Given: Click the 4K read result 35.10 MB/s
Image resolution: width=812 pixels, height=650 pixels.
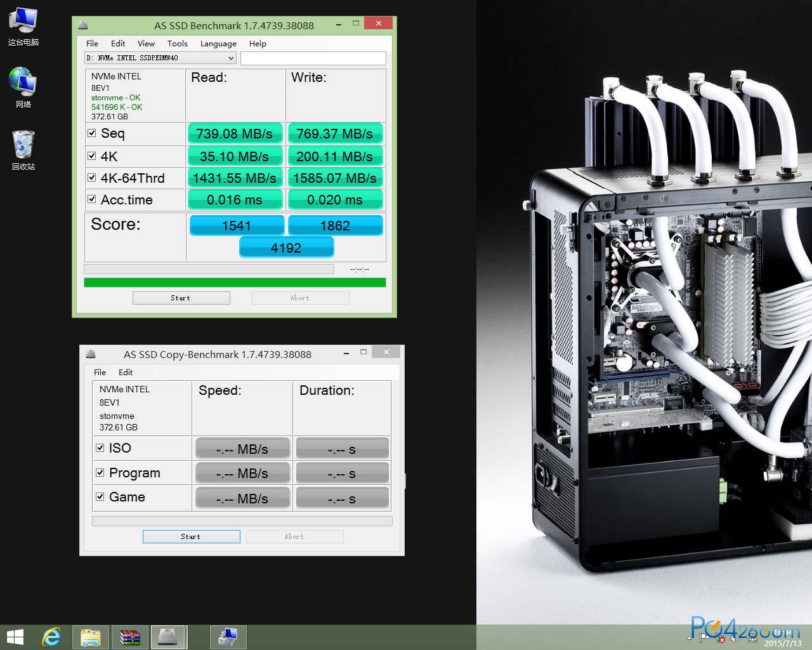Looking at the screenshot, I should pyautogui.click(x=234, y=156).
